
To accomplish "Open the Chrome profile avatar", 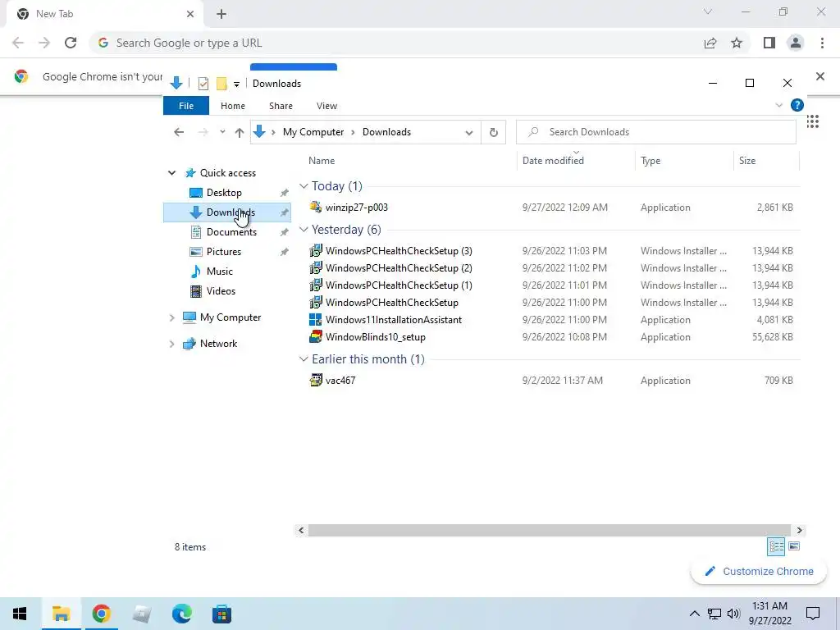I will pos(796,43).
